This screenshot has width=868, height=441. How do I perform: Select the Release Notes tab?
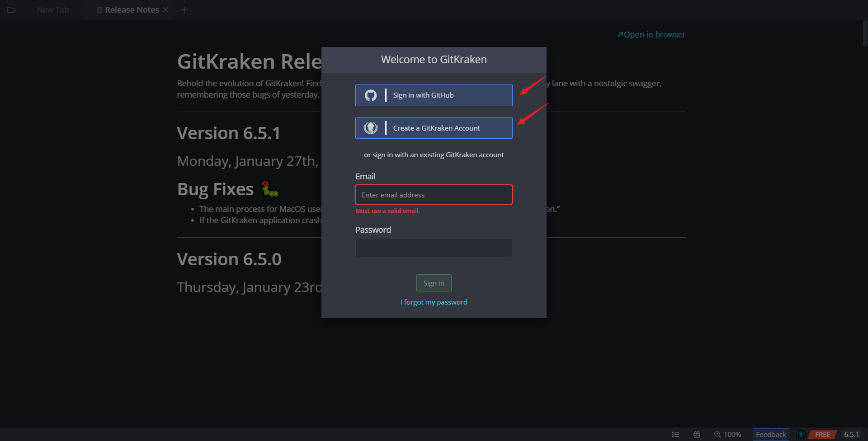(128, 9)
